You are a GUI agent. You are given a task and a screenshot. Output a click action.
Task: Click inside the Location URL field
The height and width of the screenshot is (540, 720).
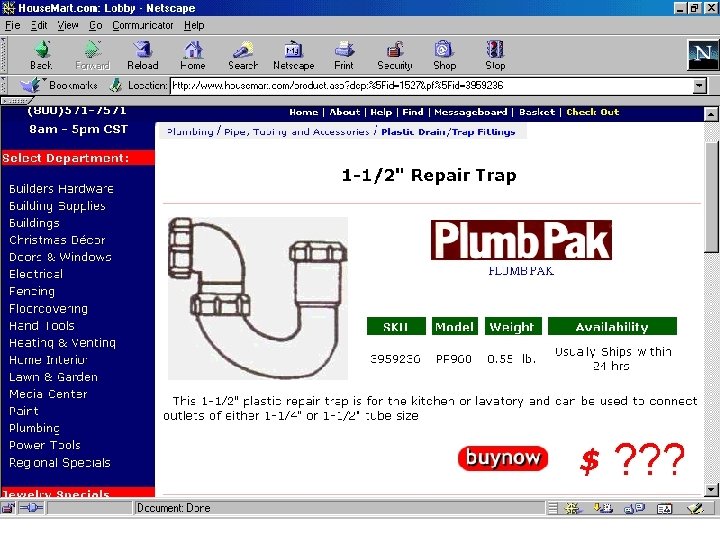pyautogui.click(x=431, y=85)
